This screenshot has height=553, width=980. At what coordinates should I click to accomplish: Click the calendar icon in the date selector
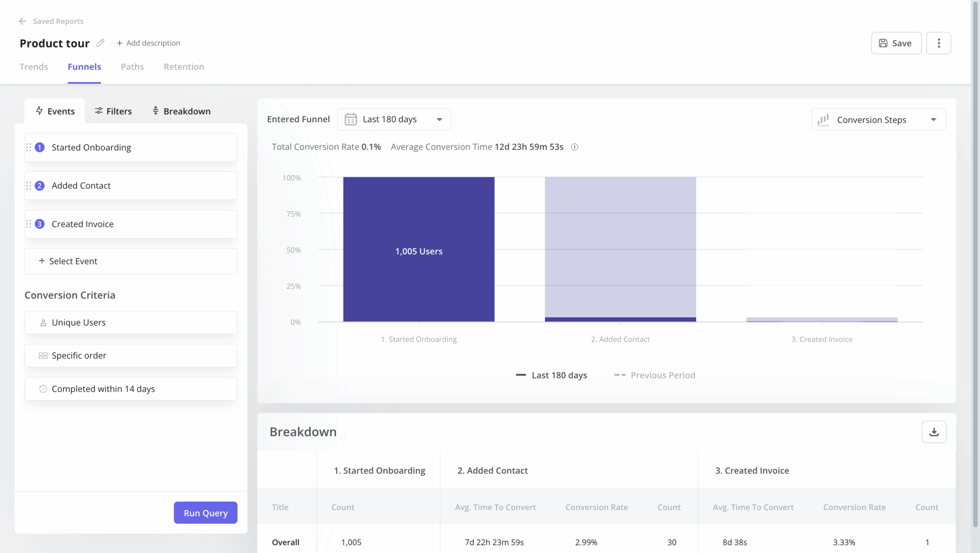tap(351, 119)
